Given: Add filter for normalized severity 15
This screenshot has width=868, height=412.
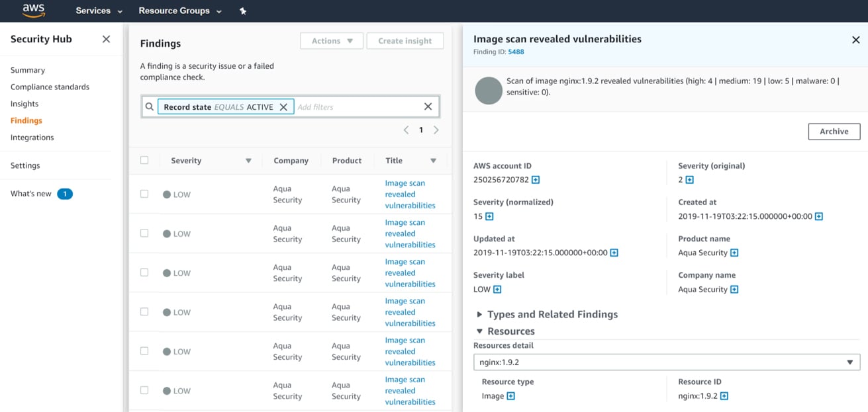Looking at the screenshot, I should [x=489, y=216].
